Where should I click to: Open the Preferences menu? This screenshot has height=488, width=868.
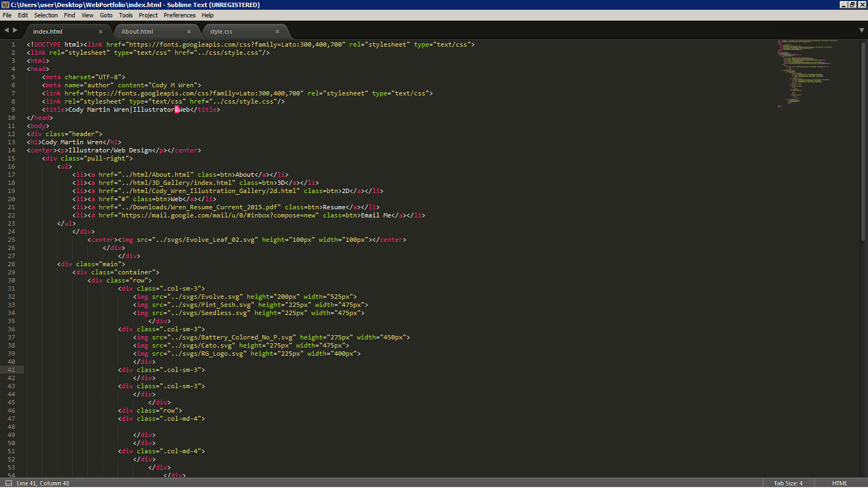pyautogui.click(x=179, y=15)
